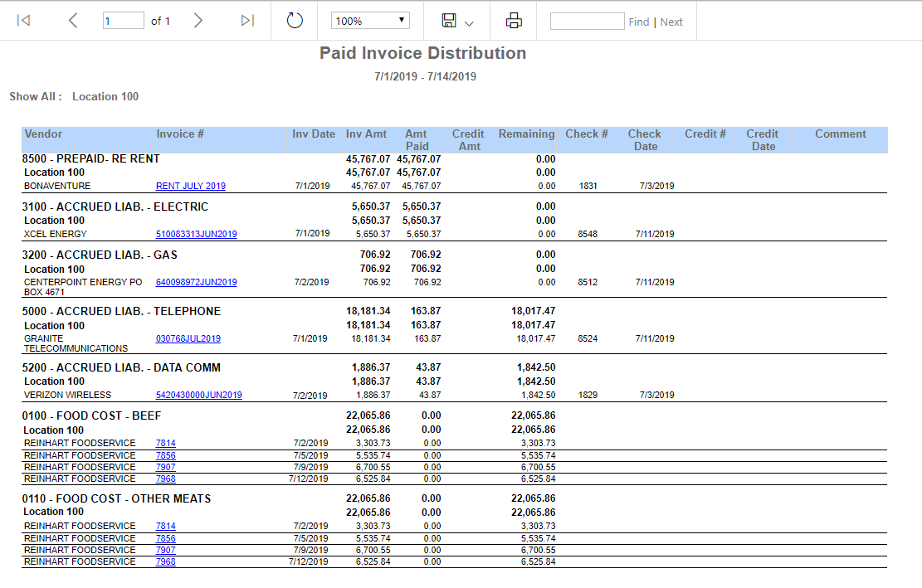Click the Next search result button
Viewport: 922px width, 588px height.
(671, 22)
